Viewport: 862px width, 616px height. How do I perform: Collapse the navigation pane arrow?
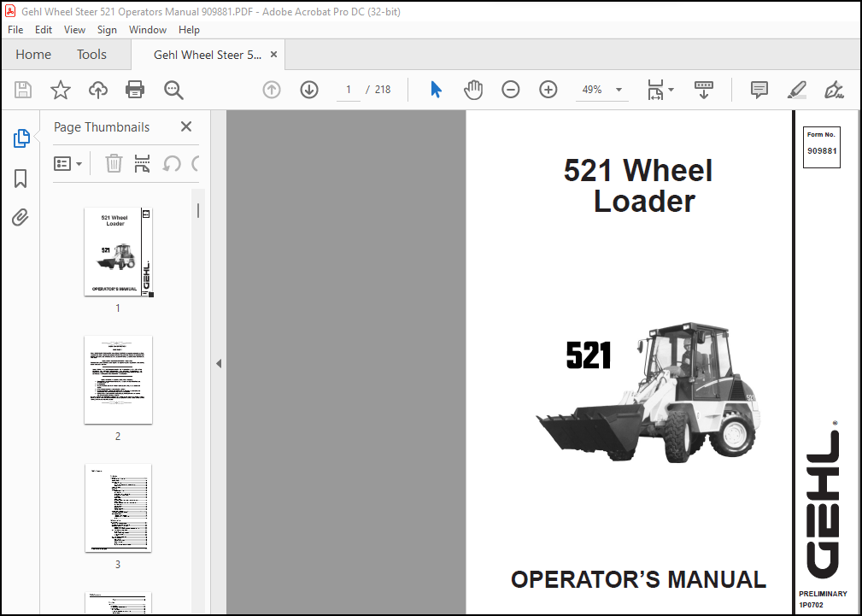tap(219, 364)
